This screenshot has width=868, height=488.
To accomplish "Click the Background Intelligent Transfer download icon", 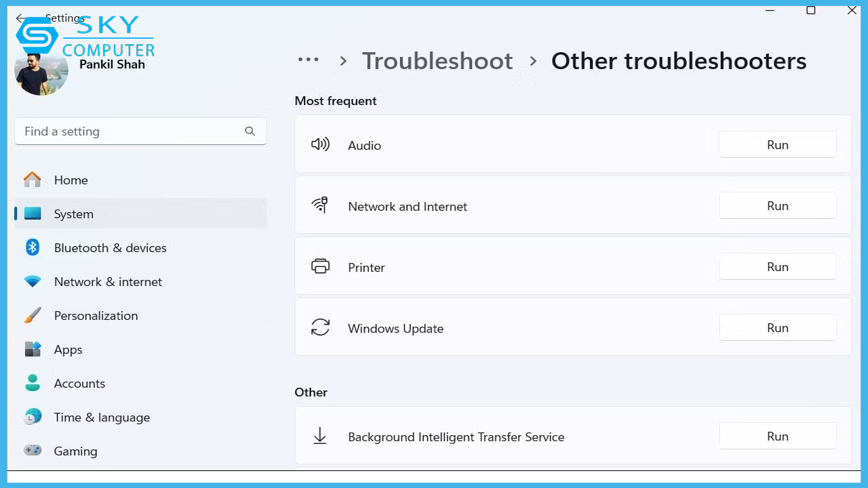I will 320,436.
